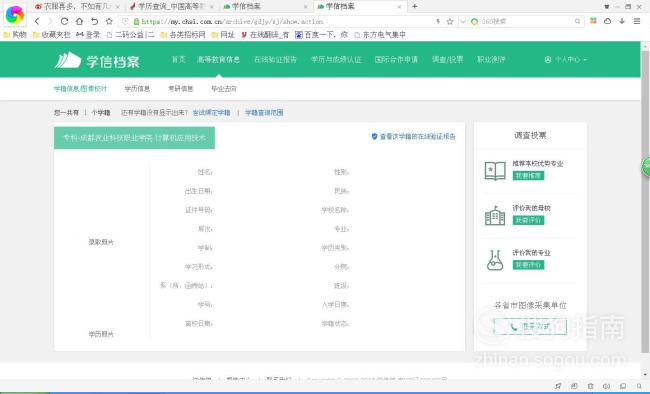Open browser main menu hamburger icon
Image resolution: width=650 pixels, height=394 pixels.
(637, 21)
